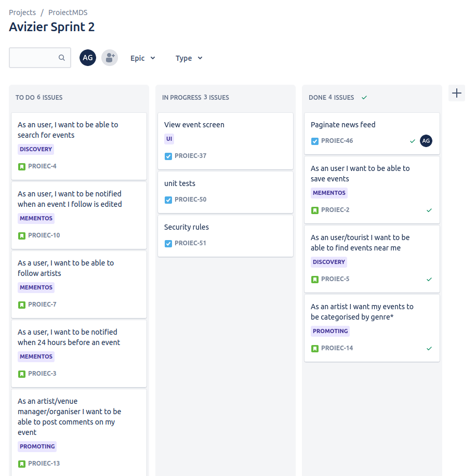Click UI epic label on View event screen

tap(169, 139)
